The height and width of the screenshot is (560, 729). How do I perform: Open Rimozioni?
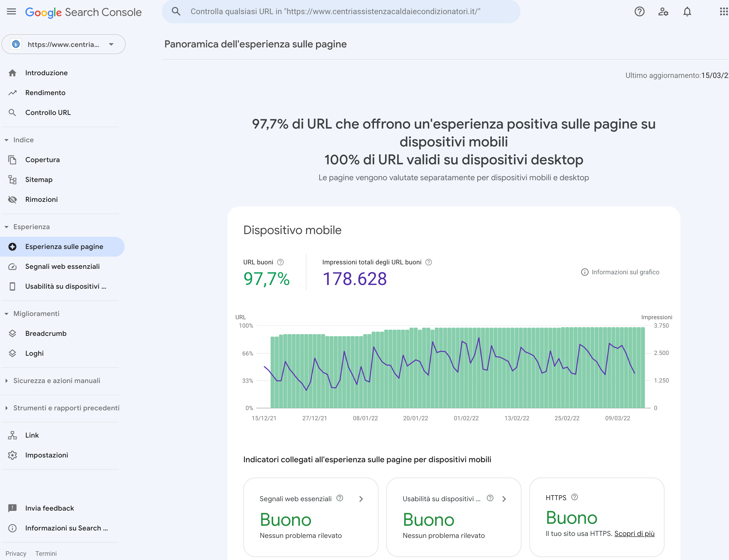(x=42, y=199)
